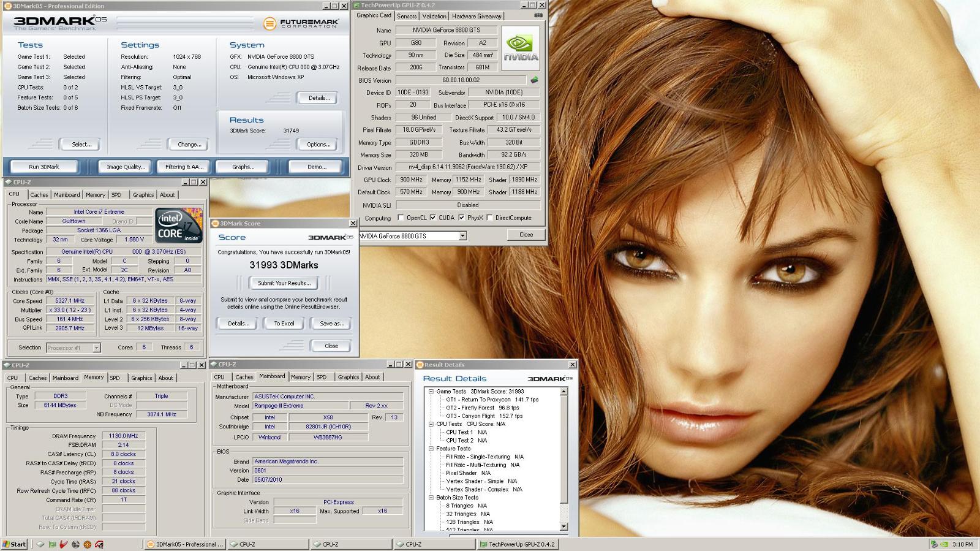Click the NVIDIA logo in GPU-Z

(x=521, y=48)
